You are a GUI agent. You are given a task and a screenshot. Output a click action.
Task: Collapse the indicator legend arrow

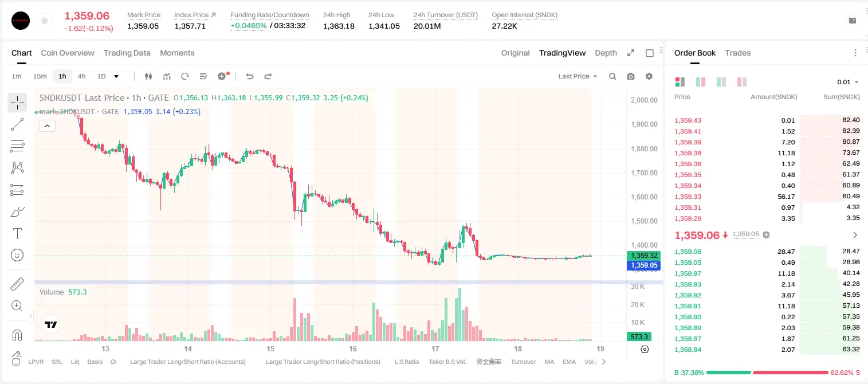click(x=47, y=126)
